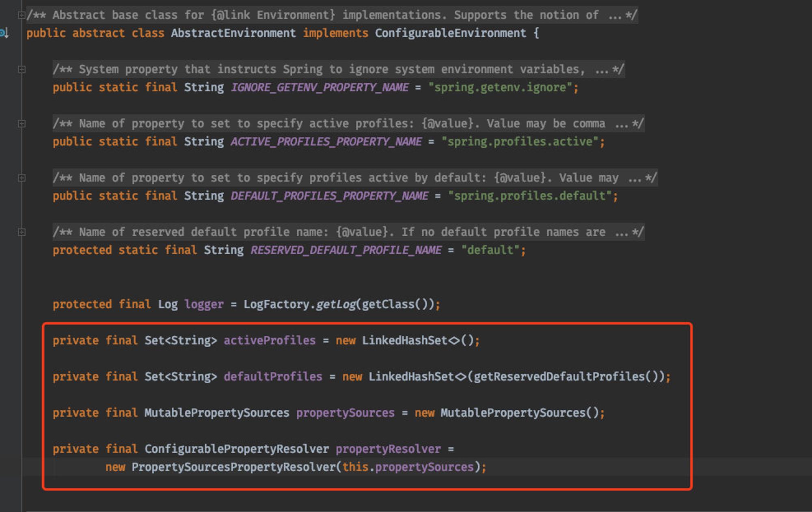Expand the fold marker beside 'profiles active by default' comment
Screen dimensions: 812x512
(x=22, y=178)
